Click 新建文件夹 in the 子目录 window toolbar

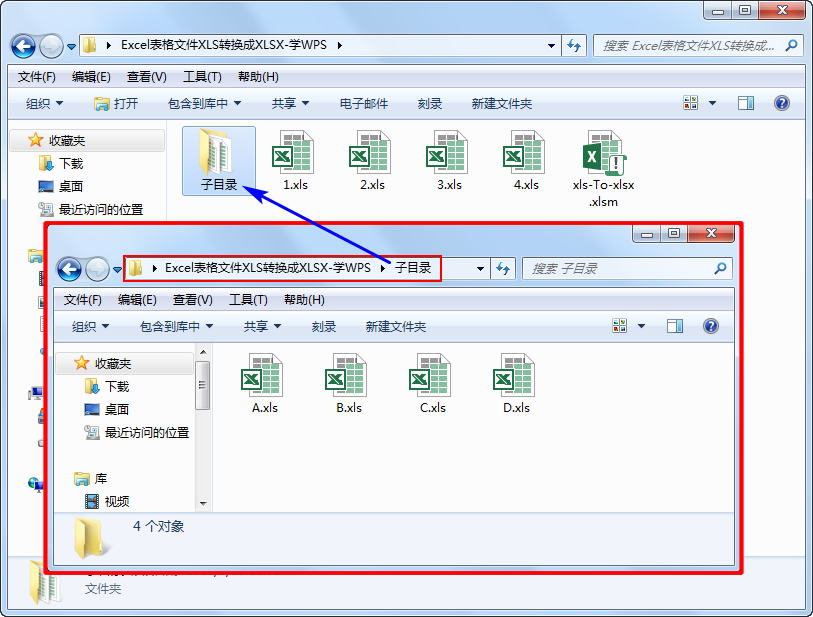pos(396,327)
